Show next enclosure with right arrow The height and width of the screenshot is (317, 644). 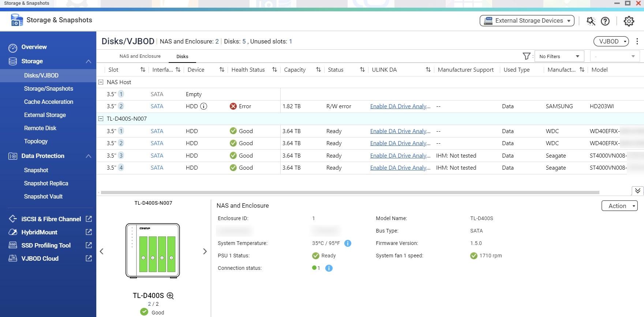coord(205,252)
